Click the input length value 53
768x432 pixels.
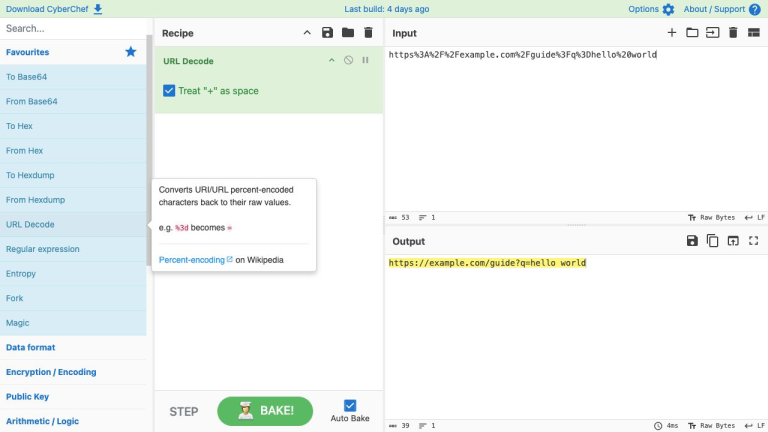point(405,217)
